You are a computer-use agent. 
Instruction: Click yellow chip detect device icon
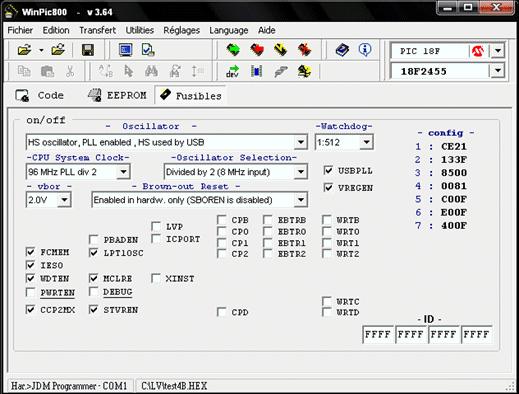(x=304, y=71)
